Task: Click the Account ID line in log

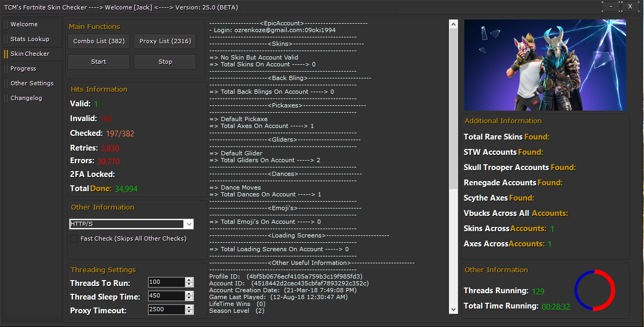Action: (289, 283)
